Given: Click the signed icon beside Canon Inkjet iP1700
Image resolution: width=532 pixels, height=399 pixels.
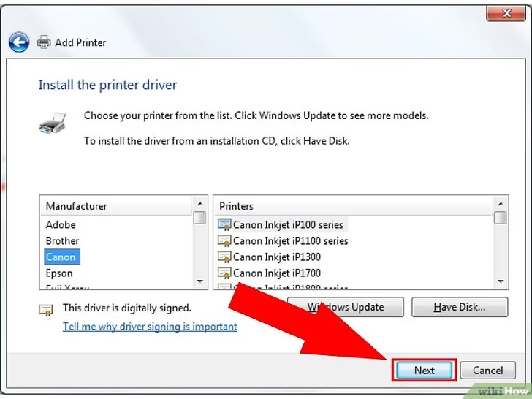Looking at the screenshot, I should pos(224,273).
